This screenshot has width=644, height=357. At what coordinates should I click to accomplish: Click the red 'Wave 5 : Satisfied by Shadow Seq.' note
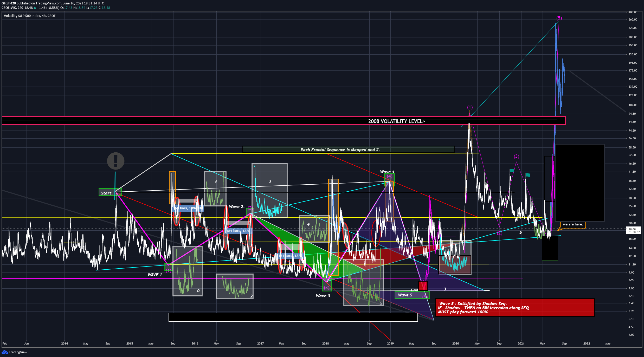tap(515, 308)
